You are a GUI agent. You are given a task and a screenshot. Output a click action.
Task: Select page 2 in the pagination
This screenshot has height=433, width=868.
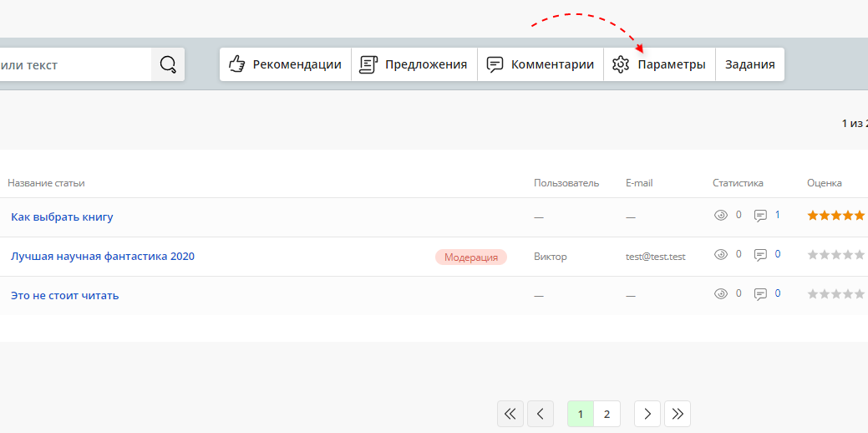(x=607, y=414)
